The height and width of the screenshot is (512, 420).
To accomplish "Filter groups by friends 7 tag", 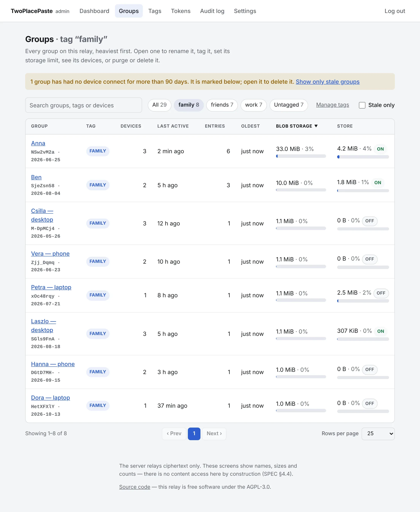I will click(x=222, y=105).
